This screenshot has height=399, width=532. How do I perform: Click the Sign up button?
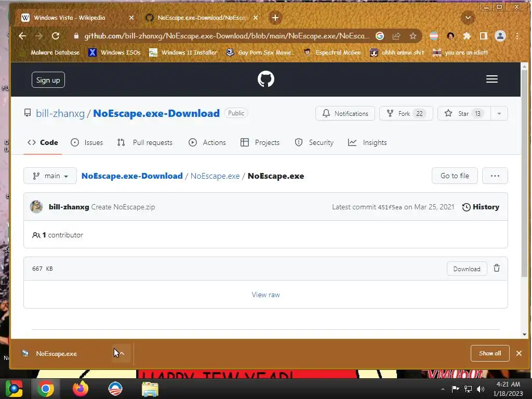tap(48, 80)
